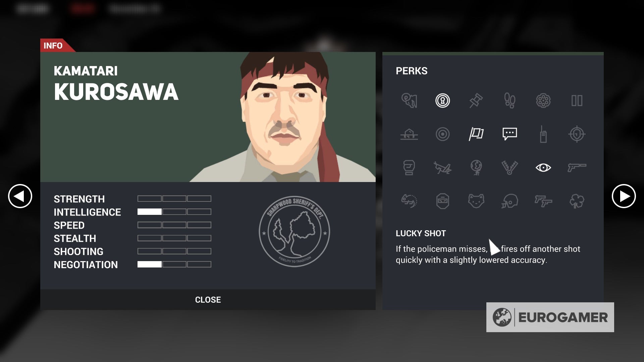Click the INFO tab label
The width and height of the screenshot is (644, 362).
53,46
